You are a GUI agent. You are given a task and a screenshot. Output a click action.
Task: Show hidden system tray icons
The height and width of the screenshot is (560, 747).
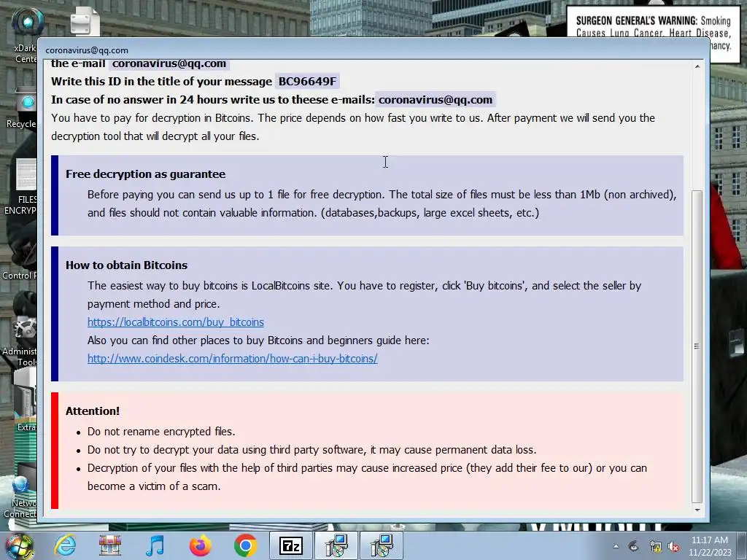[x=616, y=547]
